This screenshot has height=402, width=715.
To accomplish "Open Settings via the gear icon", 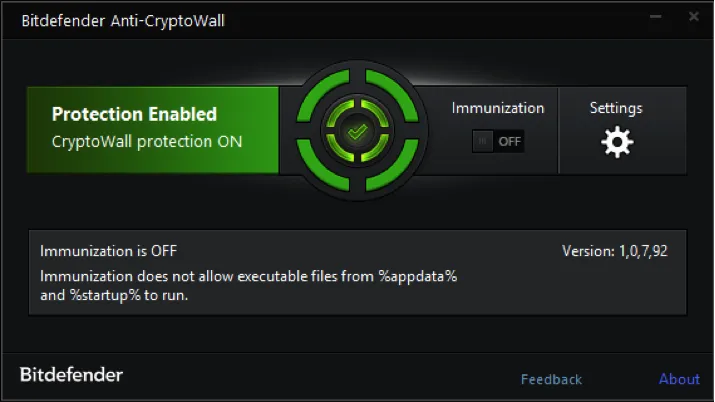I will click(617, 143).
